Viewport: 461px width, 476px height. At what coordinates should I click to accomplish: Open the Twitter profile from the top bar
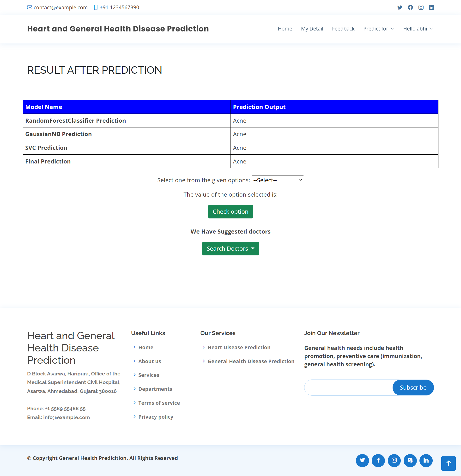click(x=400, y=7)
